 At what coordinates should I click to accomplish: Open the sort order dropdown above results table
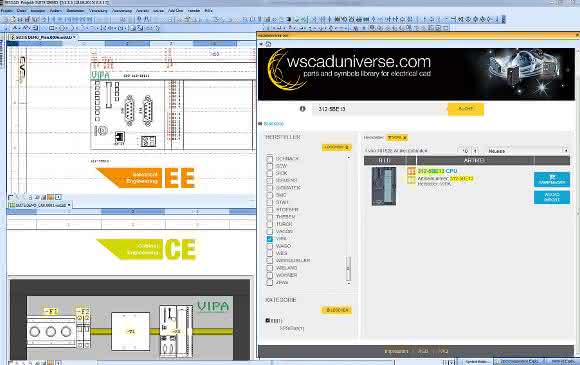point(527,151)
